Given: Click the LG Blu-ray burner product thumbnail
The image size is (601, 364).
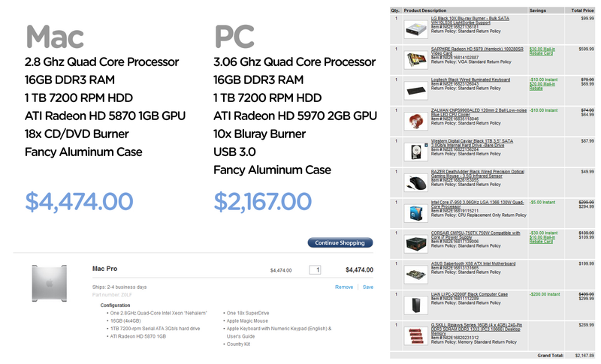Looking at the screenshot, I should coord(416,29).
